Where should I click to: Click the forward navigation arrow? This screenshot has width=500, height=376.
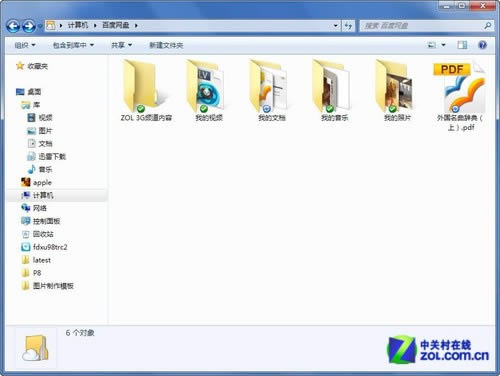29,26
